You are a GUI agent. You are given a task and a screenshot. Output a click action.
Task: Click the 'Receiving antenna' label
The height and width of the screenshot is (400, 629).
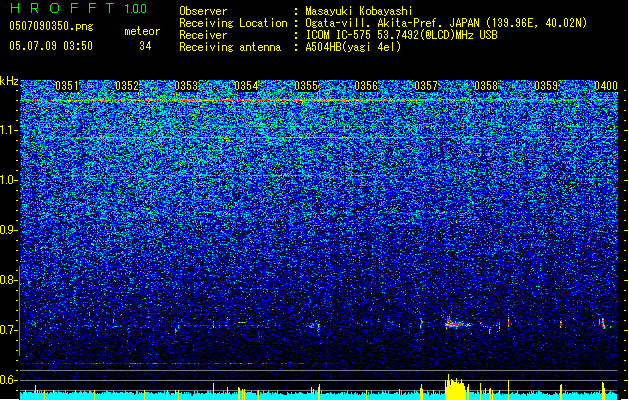230,47
